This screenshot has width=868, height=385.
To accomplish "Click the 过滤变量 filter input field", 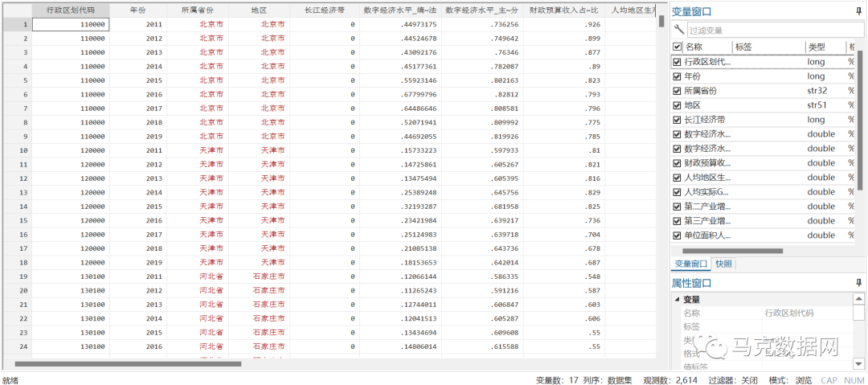I will pyautogui.click(x=774, y=31).
